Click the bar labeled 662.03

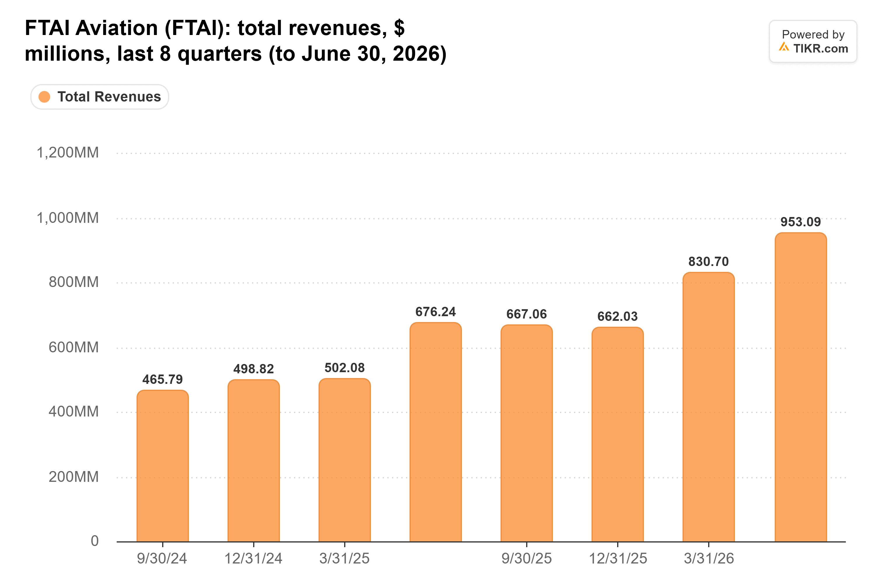click(x=618, y=434)
